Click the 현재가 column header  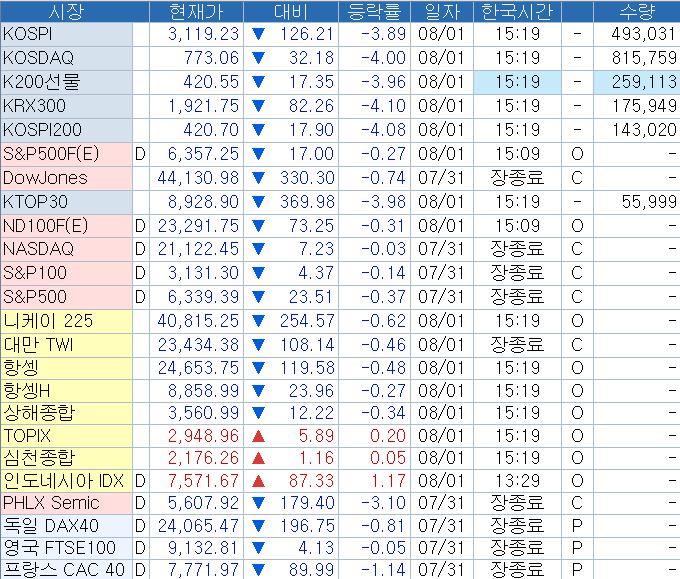click(x=197, y=11)
